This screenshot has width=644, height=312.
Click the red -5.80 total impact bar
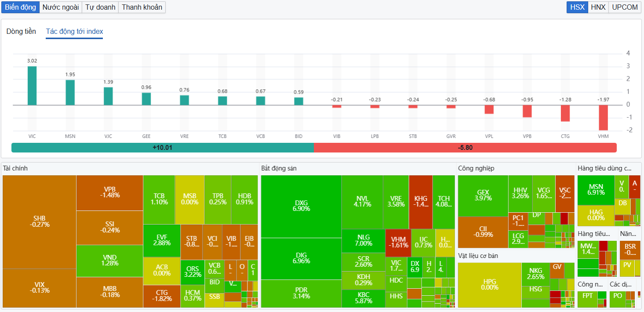[x=465, y=148]
